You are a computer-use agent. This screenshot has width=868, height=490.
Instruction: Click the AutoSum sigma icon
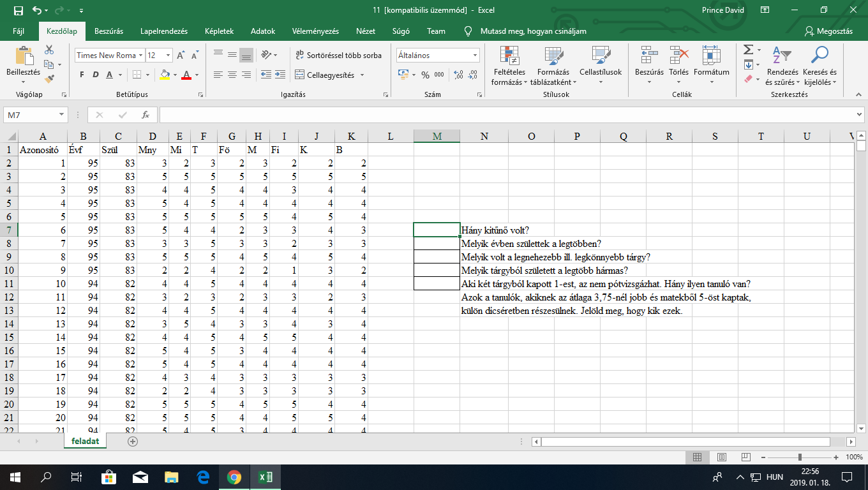point(749,50)
